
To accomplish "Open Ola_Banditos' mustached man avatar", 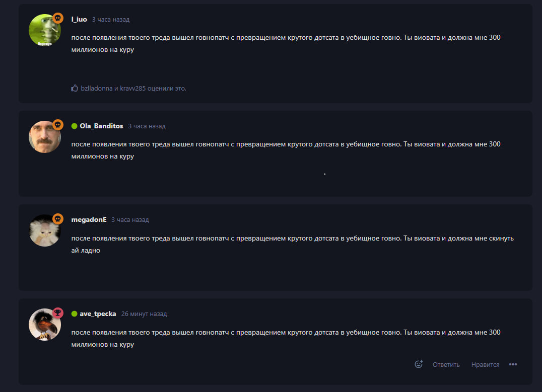I will click(x=44, y=137).
